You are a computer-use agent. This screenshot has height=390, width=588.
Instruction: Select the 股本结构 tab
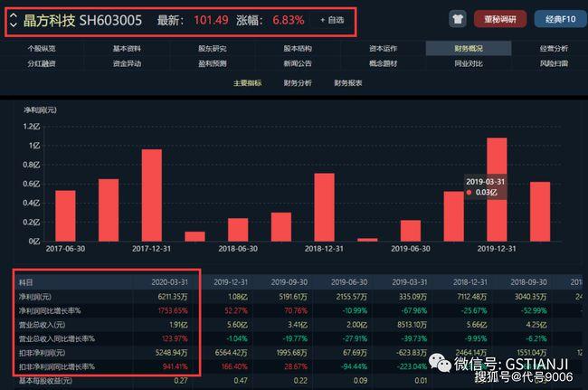[x=298, y=48]
